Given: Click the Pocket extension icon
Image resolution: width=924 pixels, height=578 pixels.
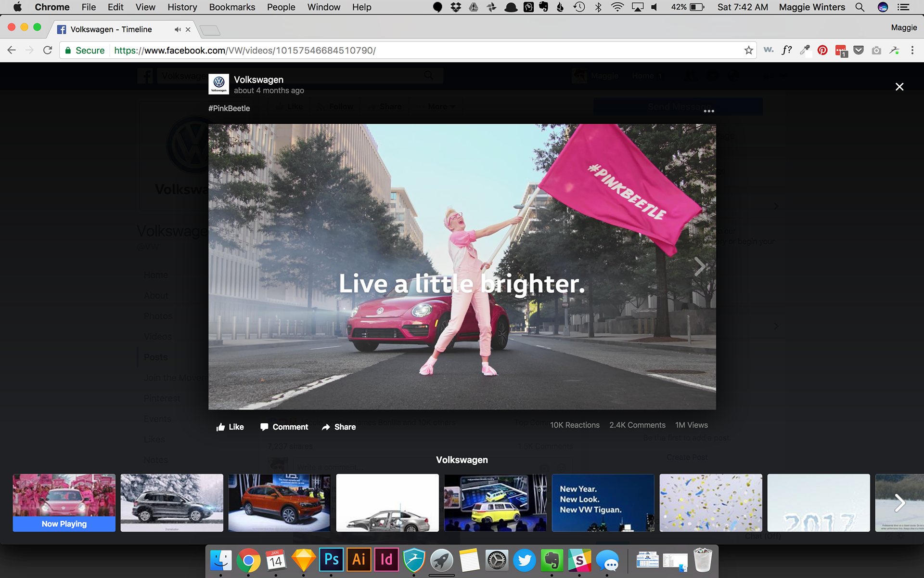Looking at the screenshot, I should 859,50.
